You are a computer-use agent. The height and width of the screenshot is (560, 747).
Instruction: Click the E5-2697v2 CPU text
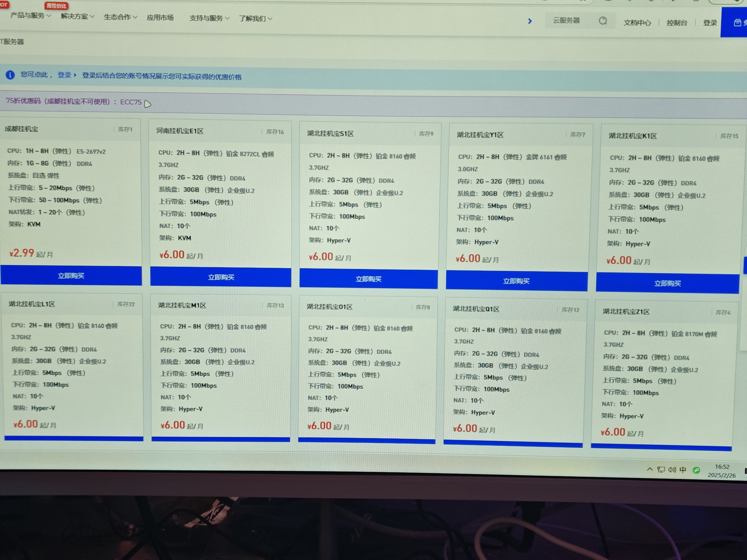click(91, 152)
